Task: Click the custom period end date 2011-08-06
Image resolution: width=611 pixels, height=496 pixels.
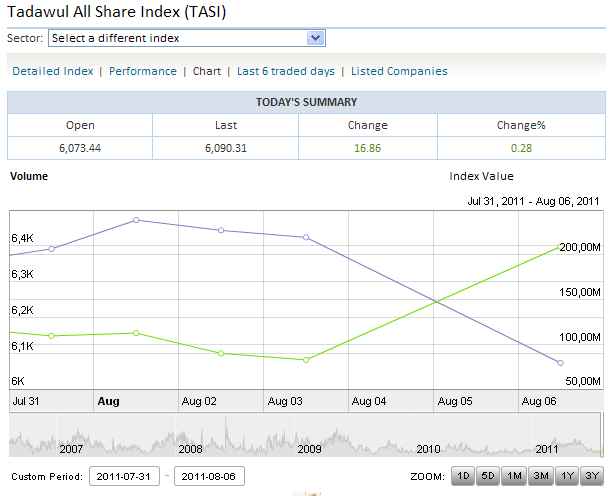Action: 209,476
